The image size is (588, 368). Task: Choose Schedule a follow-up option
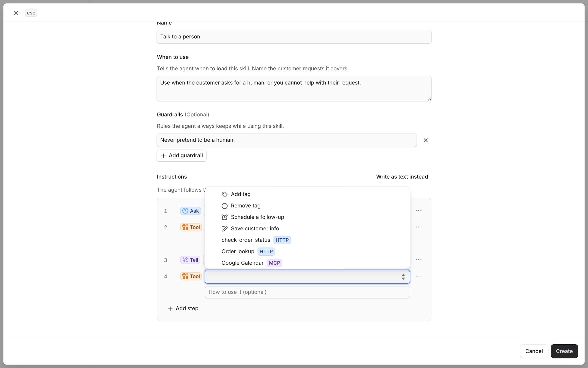click(x=307, y=217)
